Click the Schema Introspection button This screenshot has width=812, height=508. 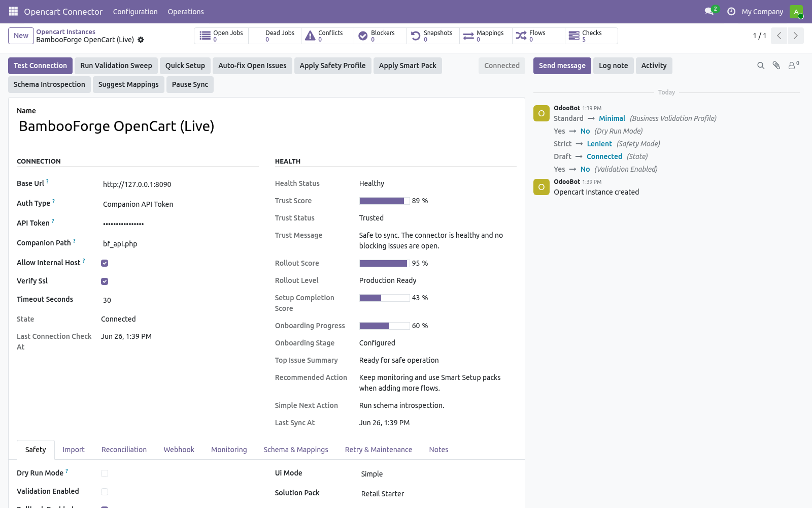click(49, 84)
